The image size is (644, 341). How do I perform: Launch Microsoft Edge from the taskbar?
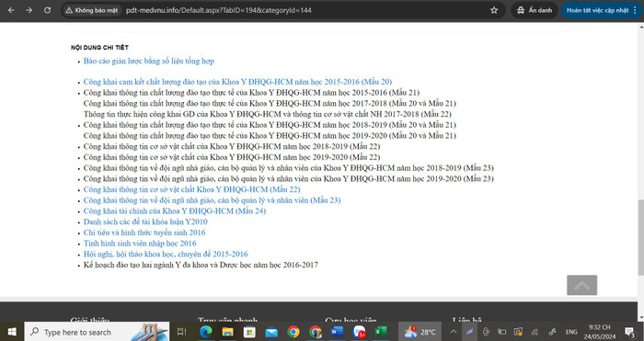206,332
